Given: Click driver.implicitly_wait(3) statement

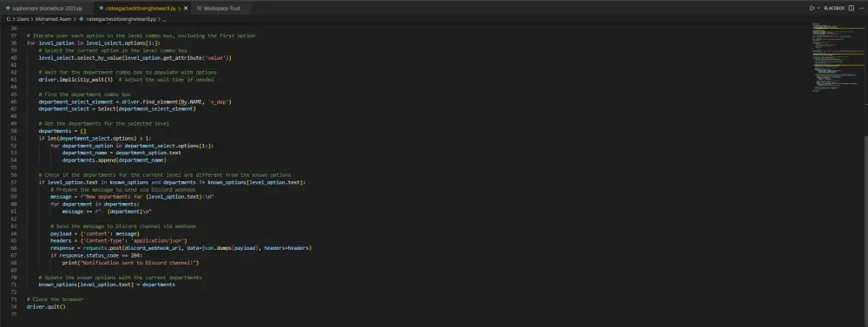Looking at the screenshot, I should coord(76,80).
